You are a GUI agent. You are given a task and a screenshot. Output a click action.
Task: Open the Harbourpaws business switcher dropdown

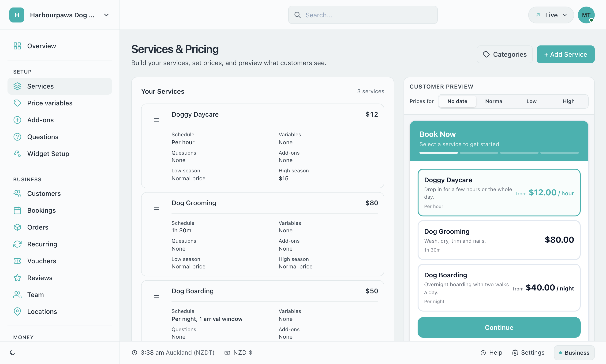(x=60, y=15)
